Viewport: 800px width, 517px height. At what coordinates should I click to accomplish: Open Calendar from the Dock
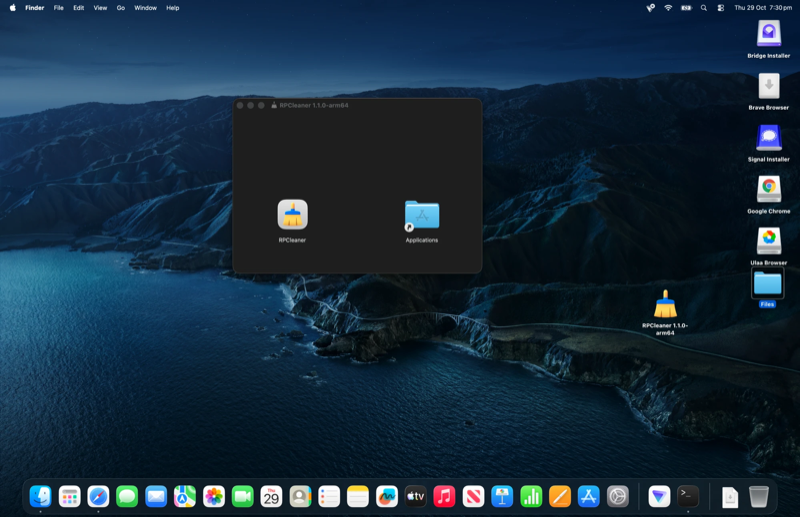pos(271,496)
